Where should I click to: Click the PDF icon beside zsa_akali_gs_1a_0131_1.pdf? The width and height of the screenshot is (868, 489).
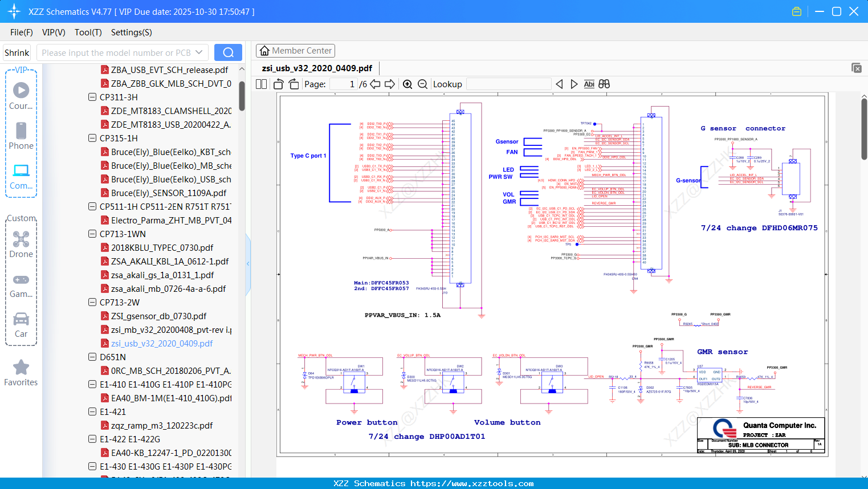tap(105, 275)
